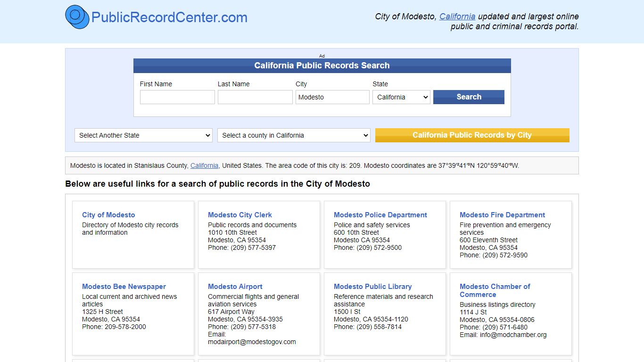Open the State dropdown showing California
Image resolution: width=644 pixels, height=362 pixels.
401,97
